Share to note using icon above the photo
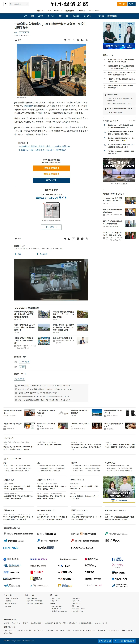Viewport: 139px width, 644px height. coord(74,40)
